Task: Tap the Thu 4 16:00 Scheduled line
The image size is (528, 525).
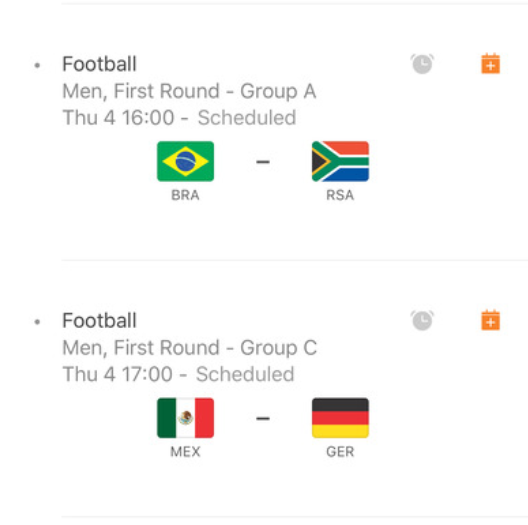Action: tap(179, 118)
